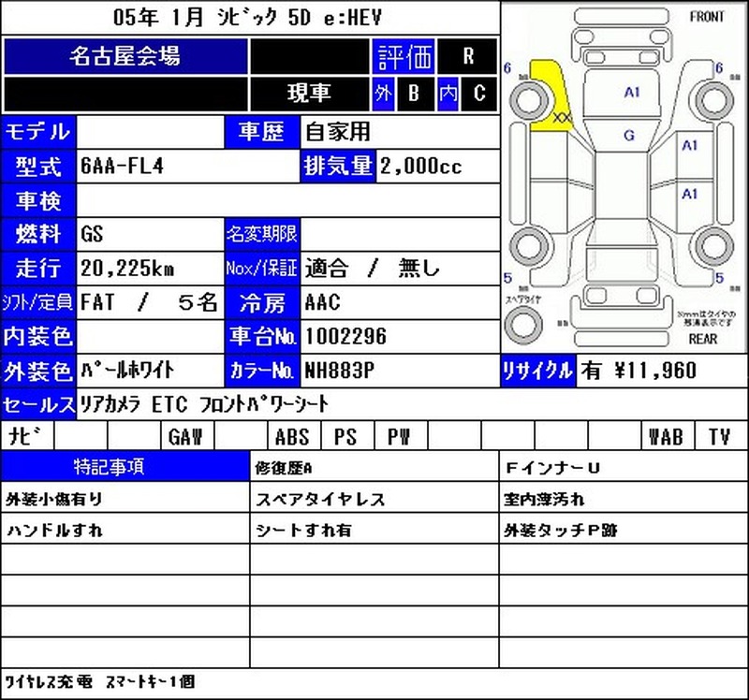Click the パールホワイト color value
The image size is (749, 700).
127,371
